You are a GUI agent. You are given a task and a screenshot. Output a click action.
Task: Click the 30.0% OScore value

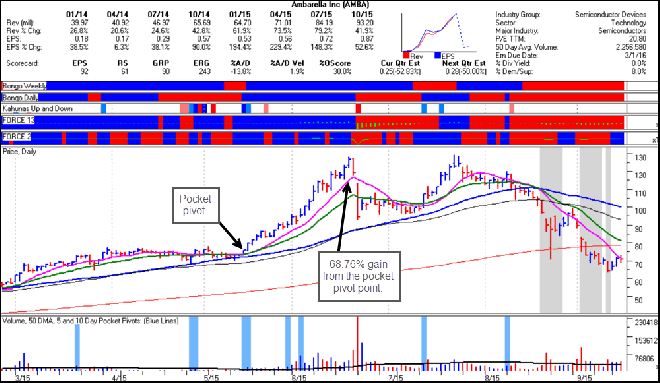click(x=342, y=72)
